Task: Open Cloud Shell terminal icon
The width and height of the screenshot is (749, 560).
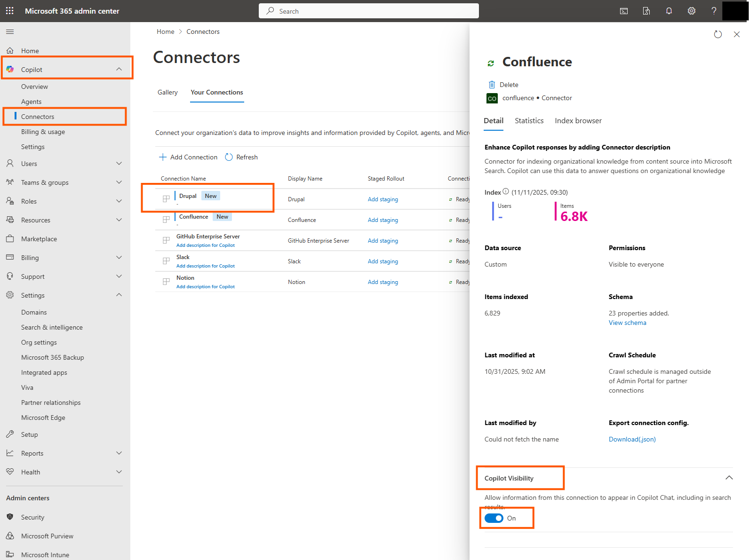Action: point(624,11)
